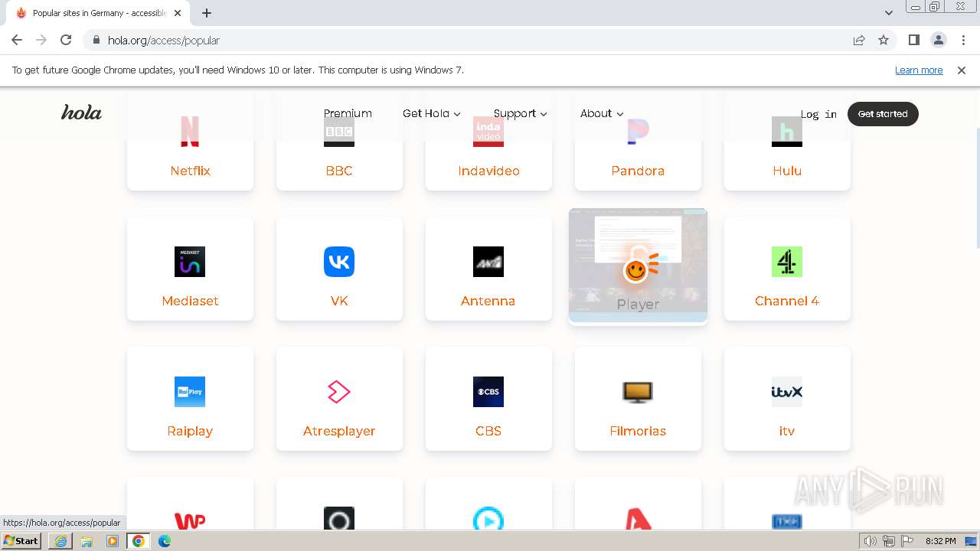Open the Netflix site icon
Screen dimensions: 980x551
[x=190, y=132]
